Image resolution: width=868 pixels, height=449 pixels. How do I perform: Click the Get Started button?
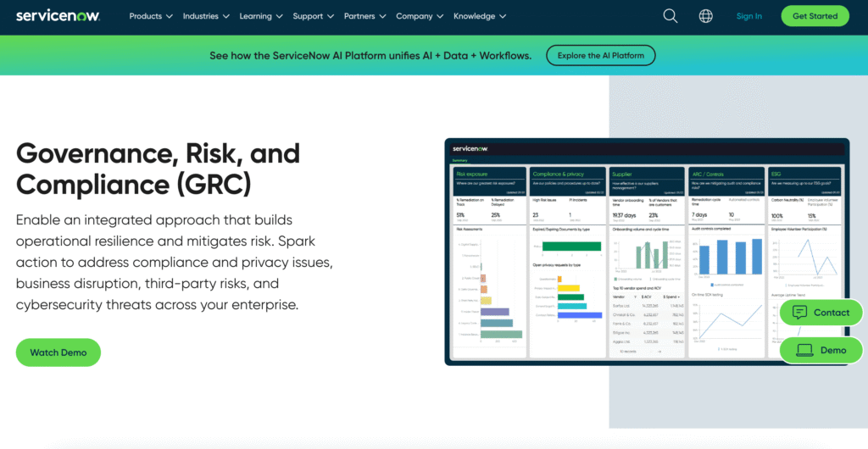(x=815, y=16)
